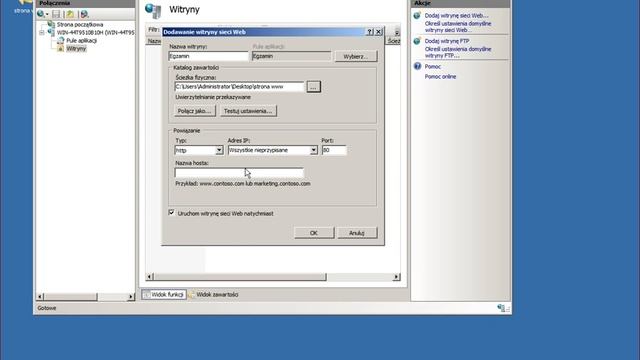
Task: Click the Pomoc link in Akcje
Action: tap(433, 66)
